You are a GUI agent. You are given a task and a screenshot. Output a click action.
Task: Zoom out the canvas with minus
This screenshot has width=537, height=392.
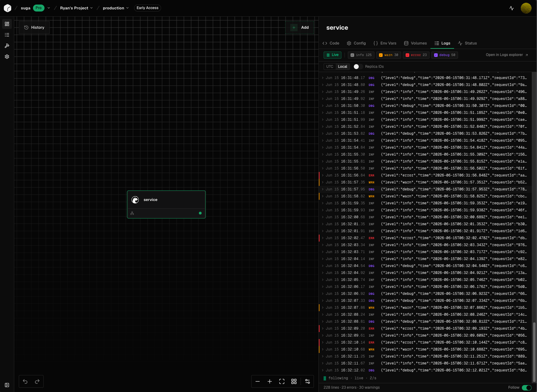(x=258, y=381)
